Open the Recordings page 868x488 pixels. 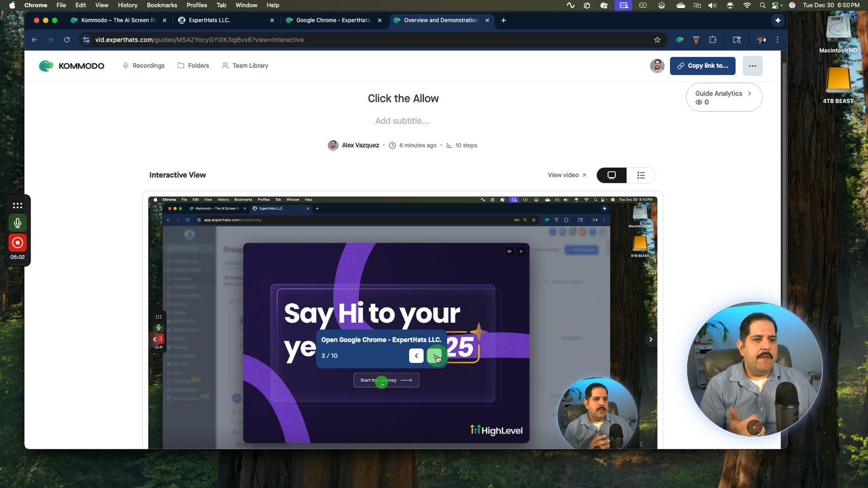pyautogui.click(x=144, y=66)
